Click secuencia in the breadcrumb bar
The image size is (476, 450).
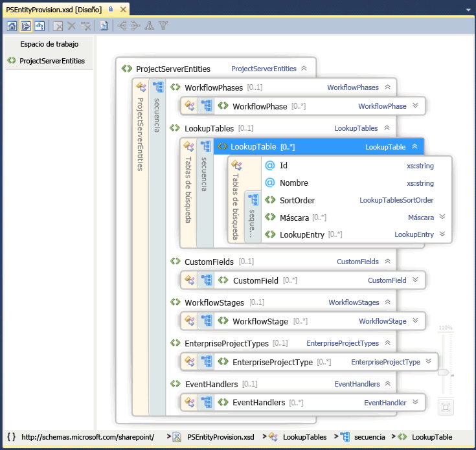369,437
